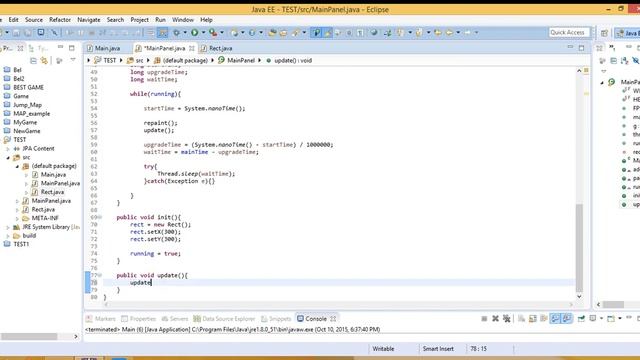Click the Open Type icon in toolbar
Screen dimensions: 640x360
click(x=272, y=32)
